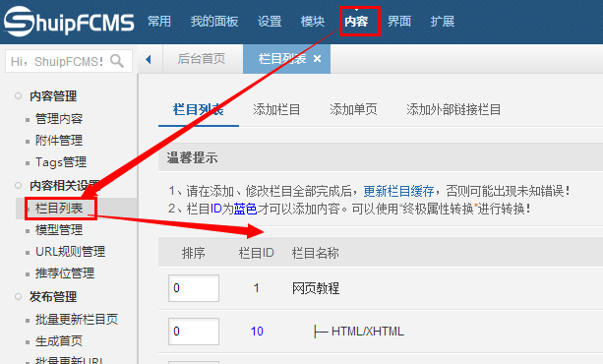Screen dimensions: 603x364
Task: Switch to the 添加单页 sub-tab
Action: point(353,110)
